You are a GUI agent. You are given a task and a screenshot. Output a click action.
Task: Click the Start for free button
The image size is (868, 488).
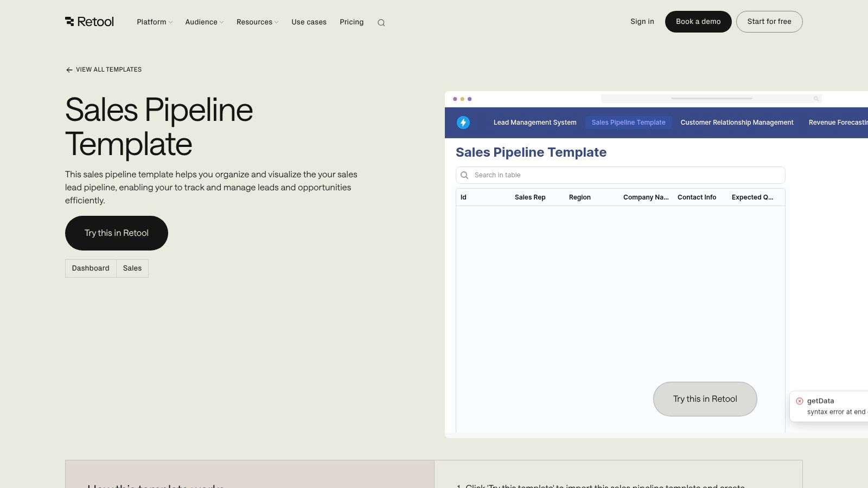pos(769,22)
